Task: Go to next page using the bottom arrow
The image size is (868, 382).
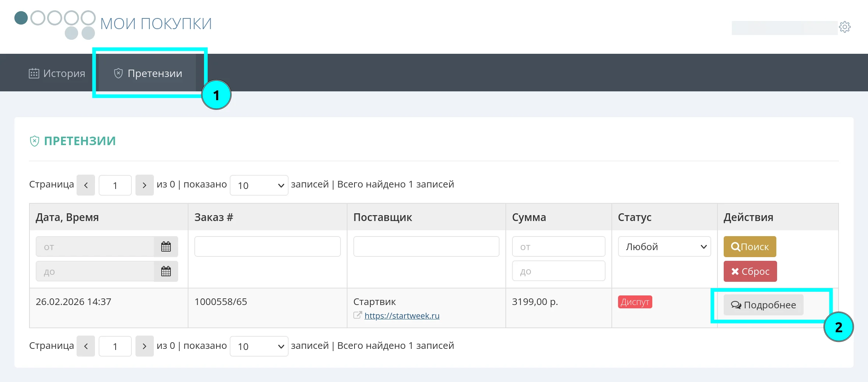Action: 144,346
